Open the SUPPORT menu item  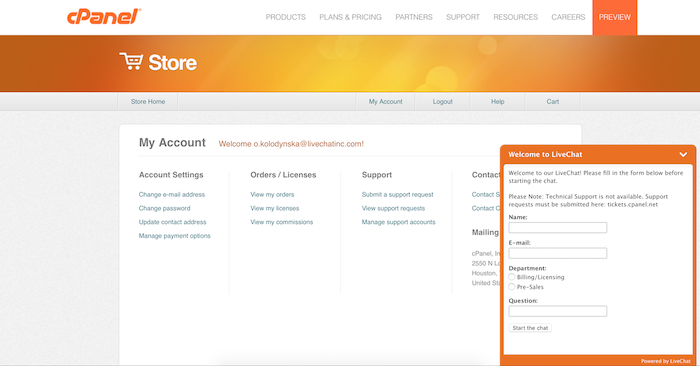(463, 17)
